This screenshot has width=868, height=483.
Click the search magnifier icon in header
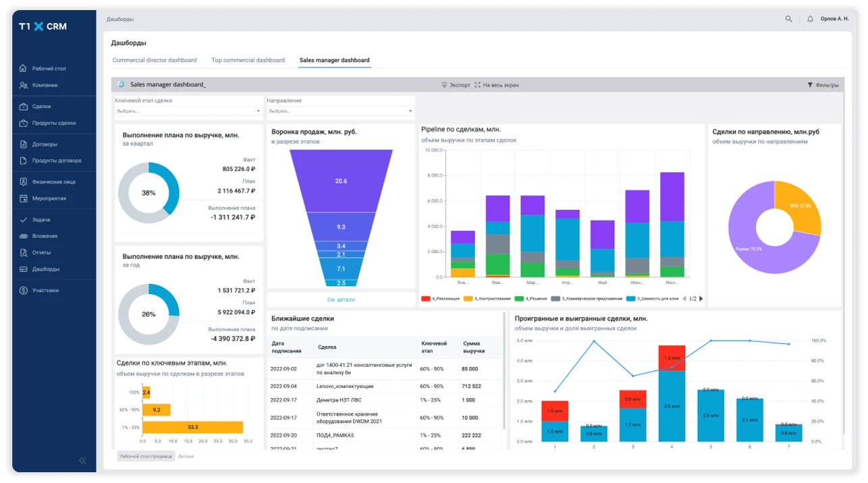click(788, 19)
